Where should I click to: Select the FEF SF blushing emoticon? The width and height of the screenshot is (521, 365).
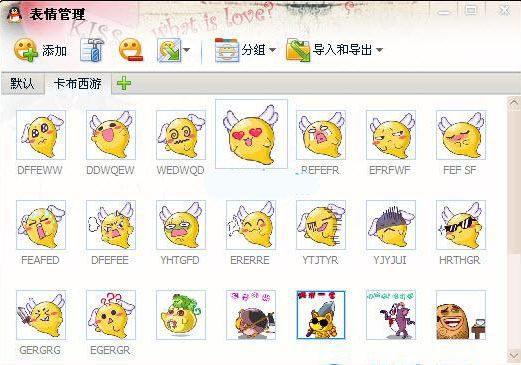461,135
